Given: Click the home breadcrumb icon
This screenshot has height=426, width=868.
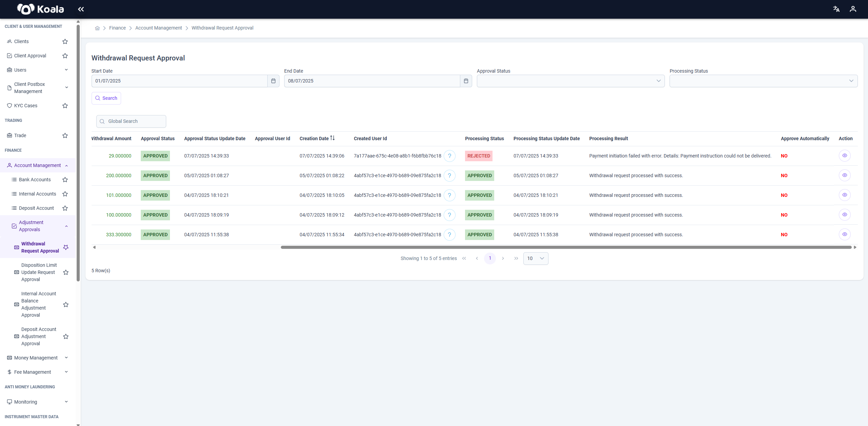Looking at the screenshot, I should (x=97, y=28).
